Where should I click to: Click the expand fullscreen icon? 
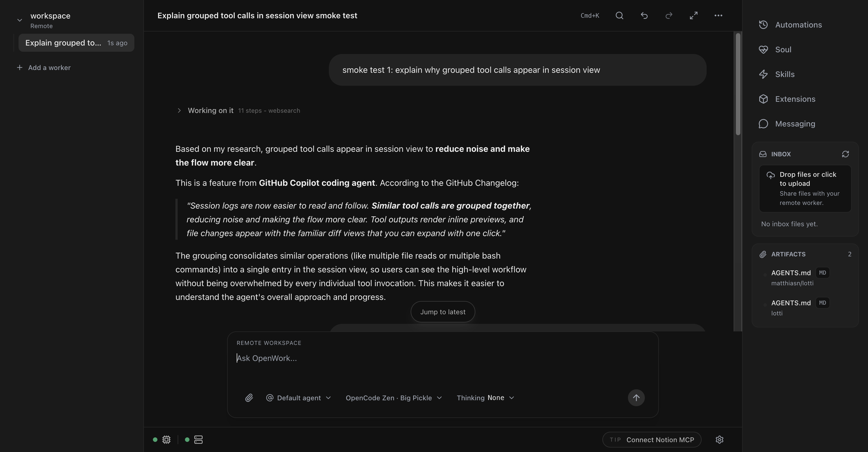pyautogui.click(x=693, y=15)
